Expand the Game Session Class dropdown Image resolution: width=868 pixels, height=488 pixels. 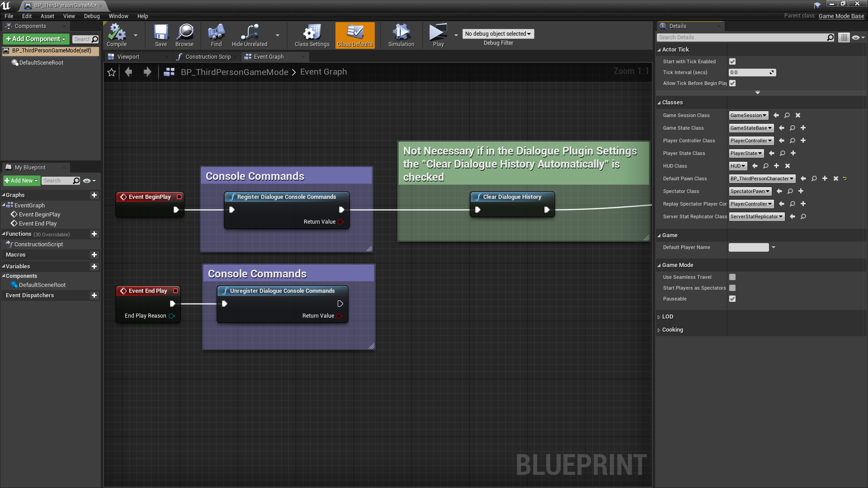pyautogui.click(x=748, y=115)
